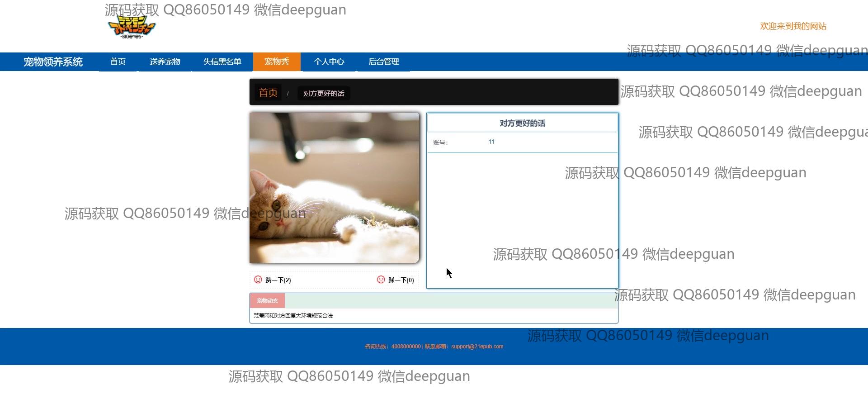Screen dimensions: 868x418
Task: Click the account number 11 link
Action: 492,142
